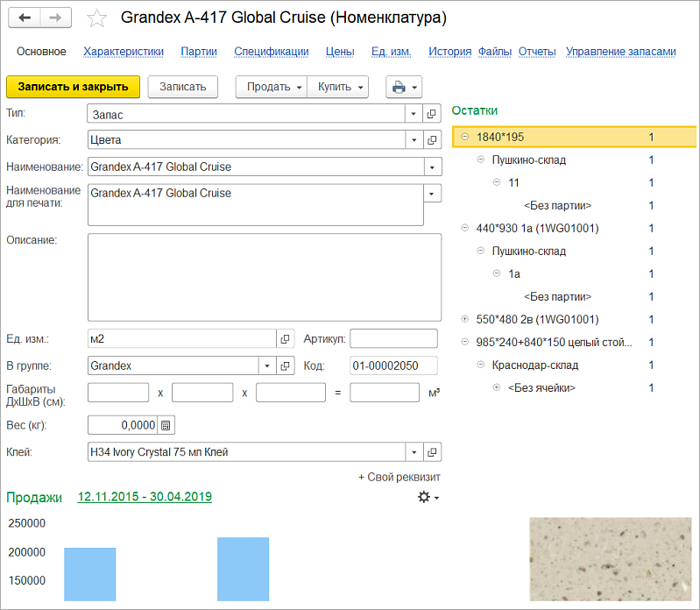Collapse the Краснодар-склад tree node
Screen dimensions: 700x610
pyautogui.click(x=481, y=365)
